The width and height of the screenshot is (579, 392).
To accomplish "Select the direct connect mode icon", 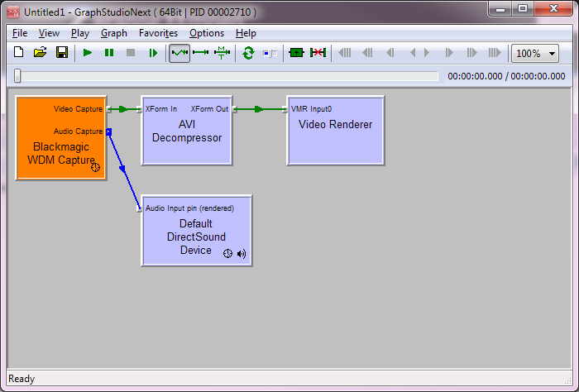I will click(200, 53).
